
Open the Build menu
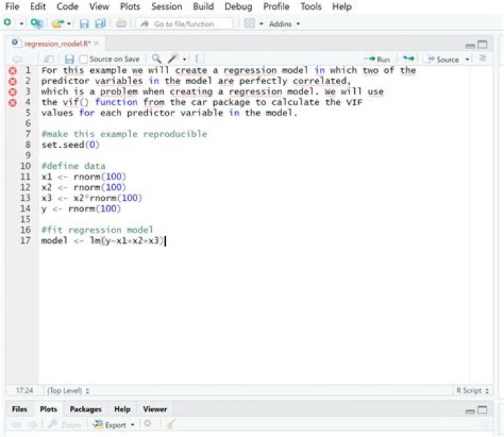pyautogui.click(x=203, y=6)
